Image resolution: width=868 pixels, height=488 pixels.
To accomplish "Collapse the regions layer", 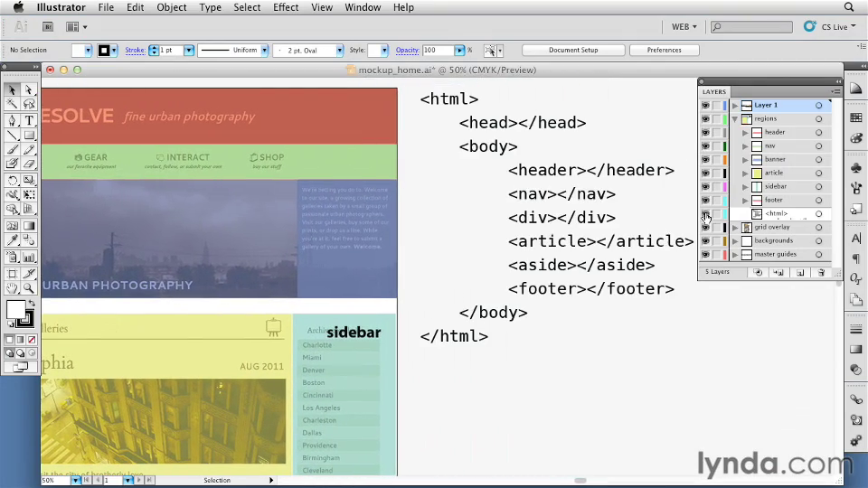I will point(735,119).
